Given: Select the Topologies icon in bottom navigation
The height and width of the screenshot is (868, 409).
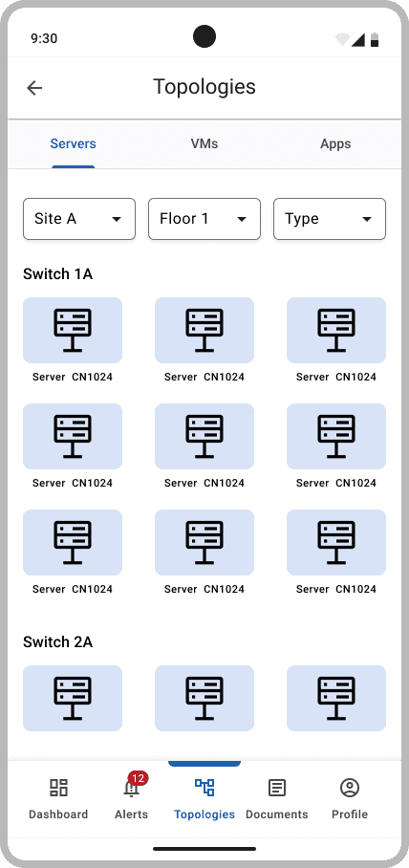Looking at the screenshot, I should pyautogui.click(x=204, y=787).
